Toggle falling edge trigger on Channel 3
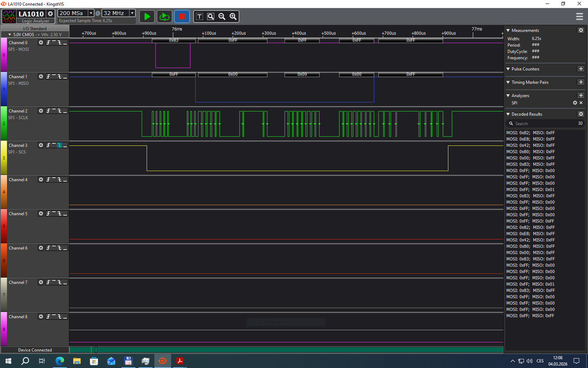 click(x=59, y=145)
